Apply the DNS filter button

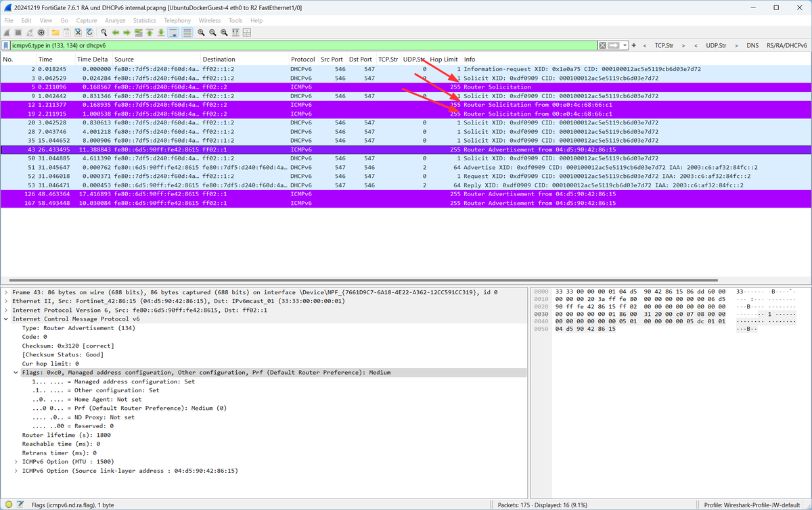pos(752,45)
